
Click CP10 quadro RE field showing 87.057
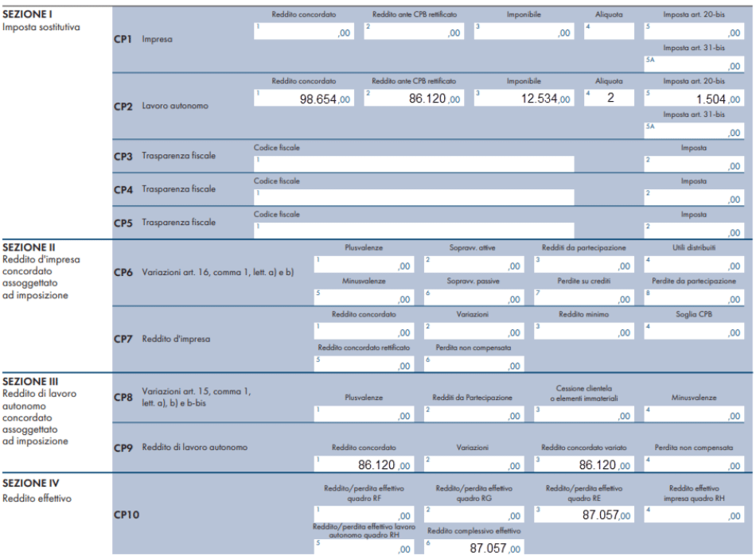pyautogui.click(x=583, y=515)
